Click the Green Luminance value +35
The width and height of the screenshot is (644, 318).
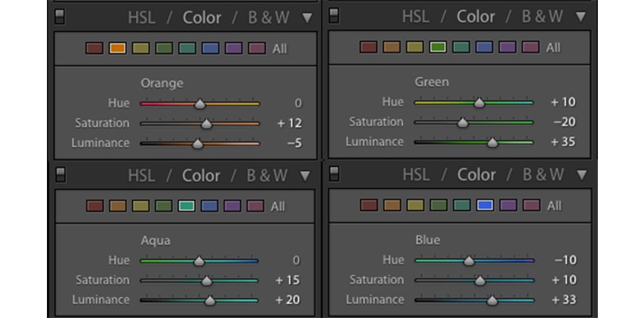pos(562,142)
